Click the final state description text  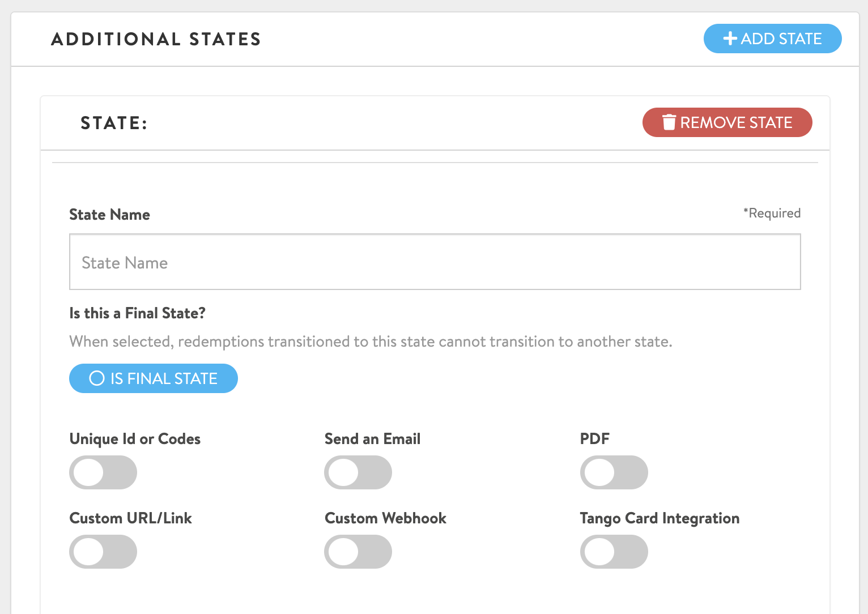point(371,342)
